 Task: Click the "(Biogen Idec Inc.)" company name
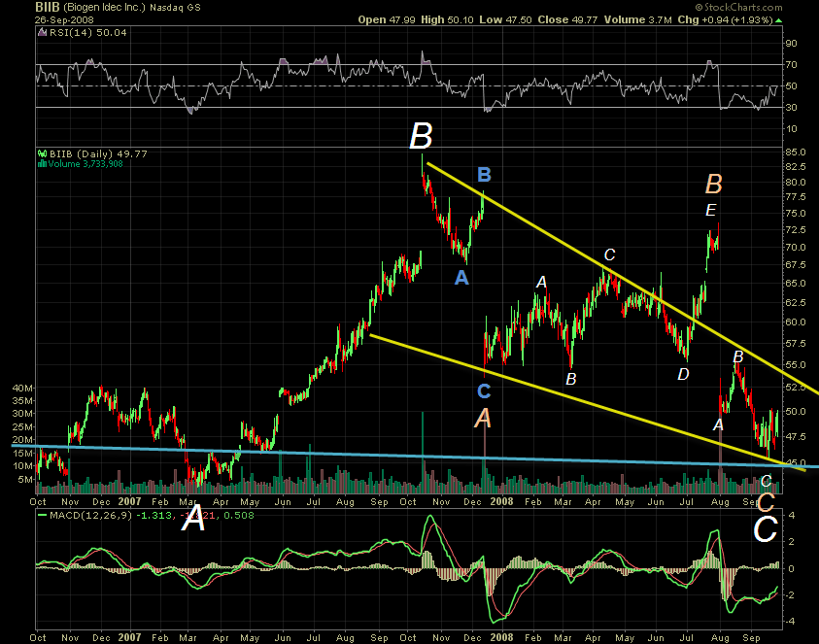point(103,8)
